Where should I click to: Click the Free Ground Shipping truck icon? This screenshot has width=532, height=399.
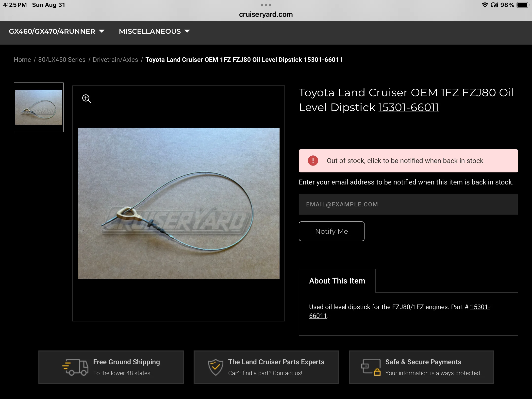pyautogui.click(x=75, y=367)
